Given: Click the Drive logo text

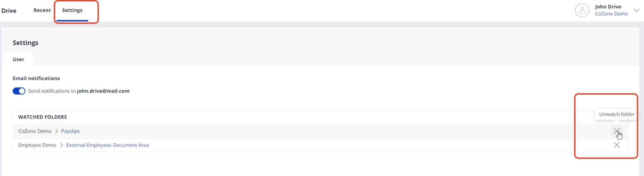Looking at the screenshot, I should click(9, 11).
